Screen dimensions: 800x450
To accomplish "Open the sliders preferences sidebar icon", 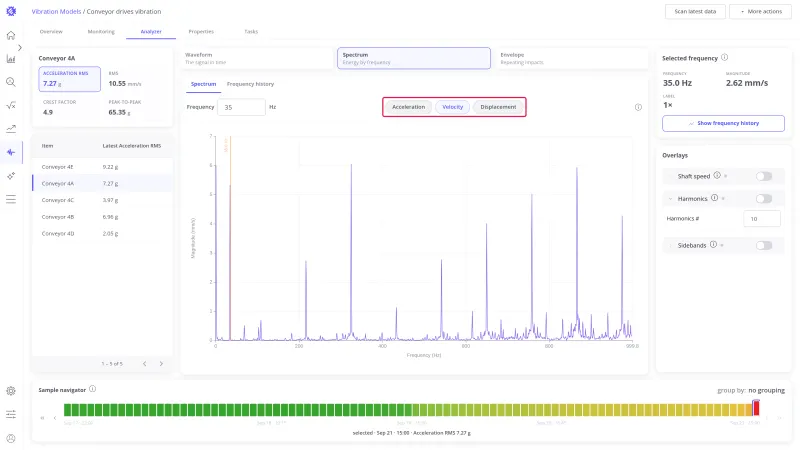I will pyautogui.click(x=11, y=414).
